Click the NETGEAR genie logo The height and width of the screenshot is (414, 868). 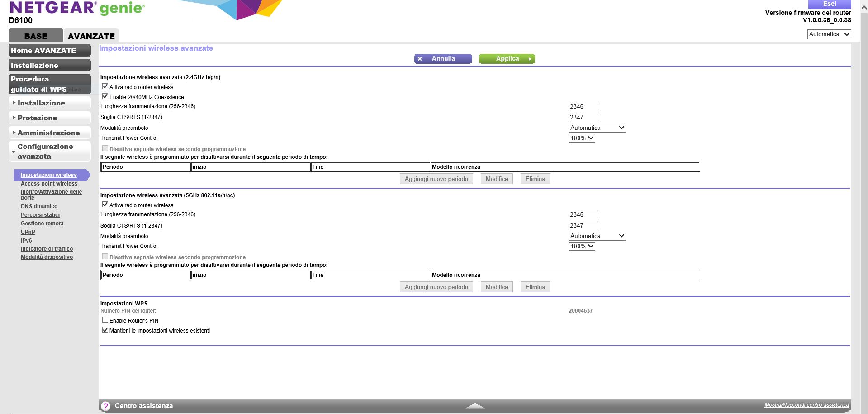click(77, 9)
